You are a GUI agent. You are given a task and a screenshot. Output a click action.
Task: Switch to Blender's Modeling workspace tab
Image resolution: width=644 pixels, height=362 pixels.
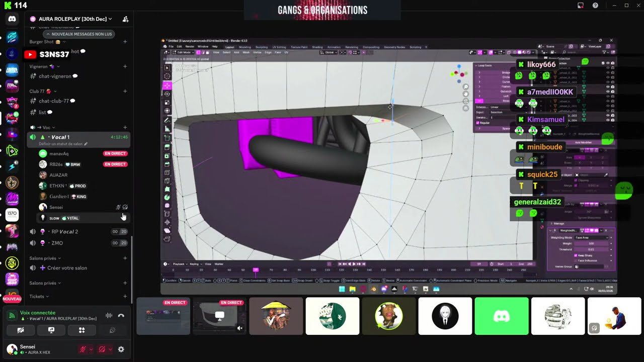(x=245, y=47)
